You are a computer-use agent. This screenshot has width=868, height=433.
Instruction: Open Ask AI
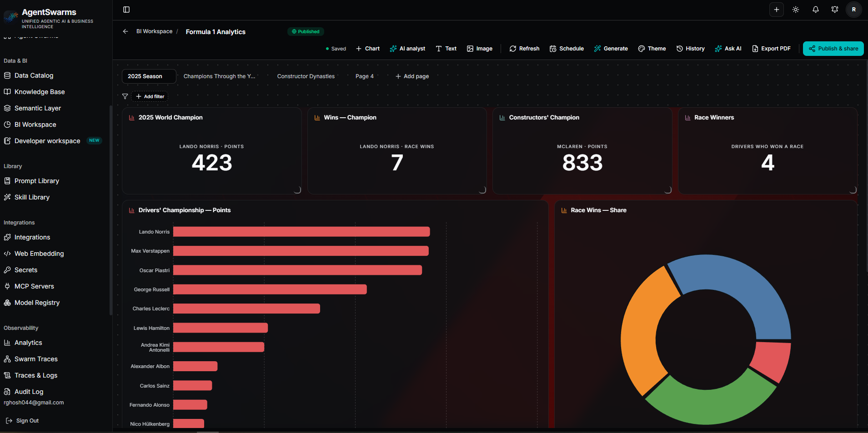coord(728,49)
